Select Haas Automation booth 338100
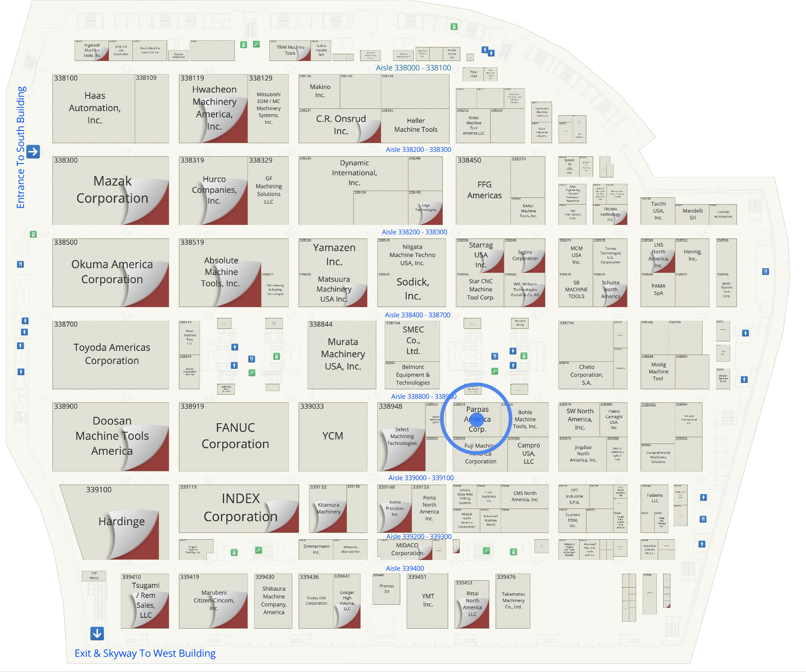Image resolution: width=806 pixels, height=672 pixels. (94, 108)
